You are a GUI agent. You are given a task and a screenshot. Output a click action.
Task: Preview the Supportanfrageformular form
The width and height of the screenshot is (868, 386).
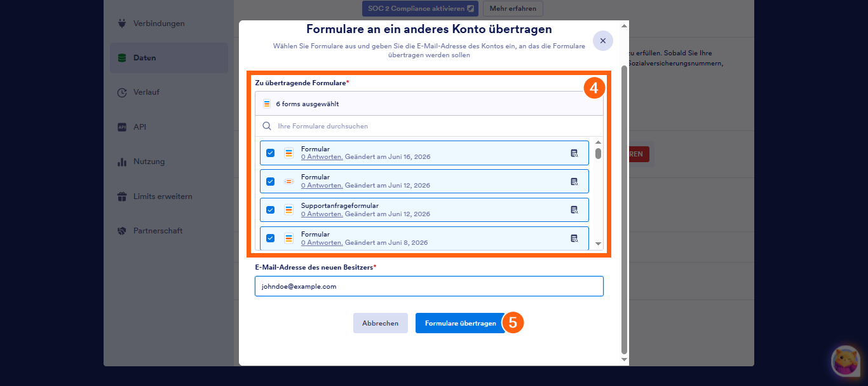tap(574, 210)
